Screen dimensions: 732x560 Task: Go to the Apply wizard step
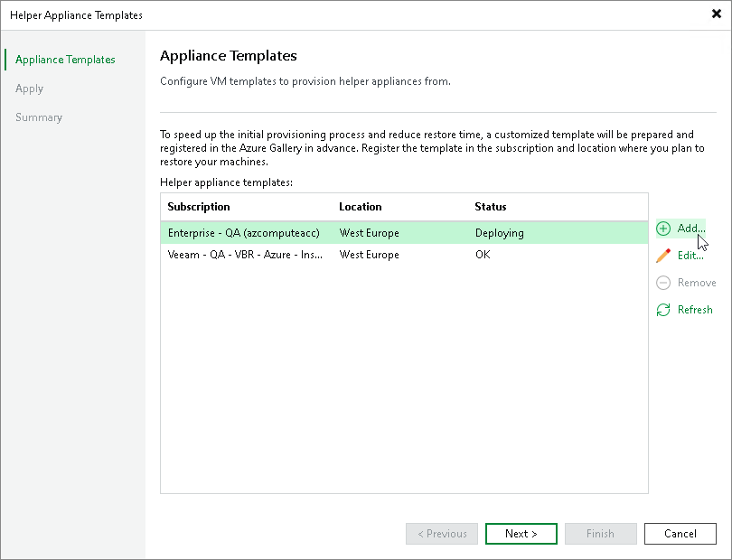30,89
